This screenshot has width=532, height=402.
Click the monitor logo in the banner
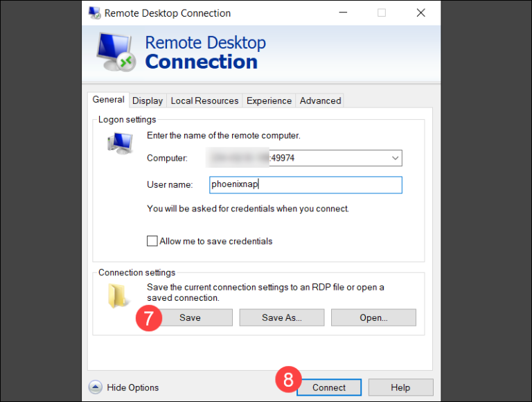click(113, 53)
